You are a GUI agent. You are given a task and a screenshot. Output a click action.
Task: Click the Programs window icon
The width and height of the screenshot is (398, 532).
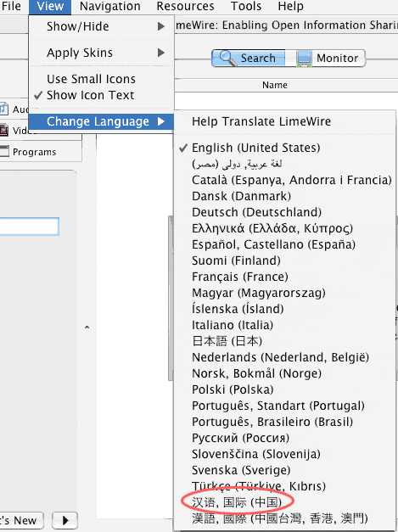tap(4, 151)
